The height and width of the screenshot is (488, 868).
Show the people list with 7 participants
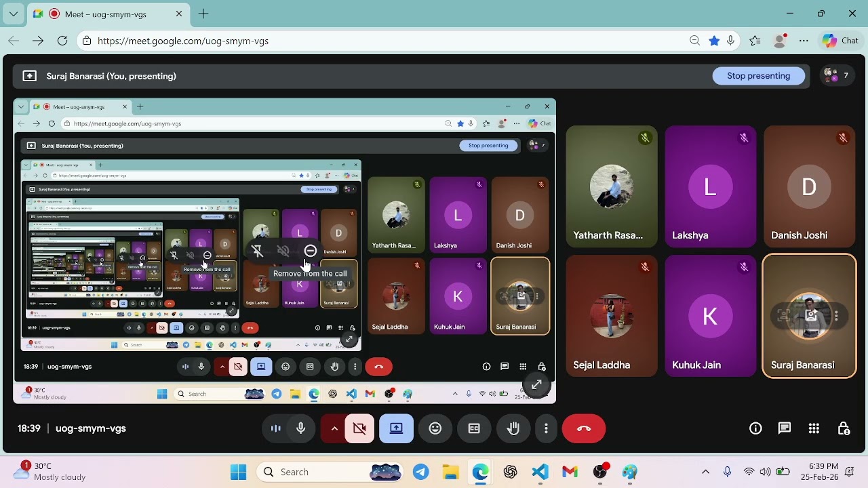tap(836, 76)
